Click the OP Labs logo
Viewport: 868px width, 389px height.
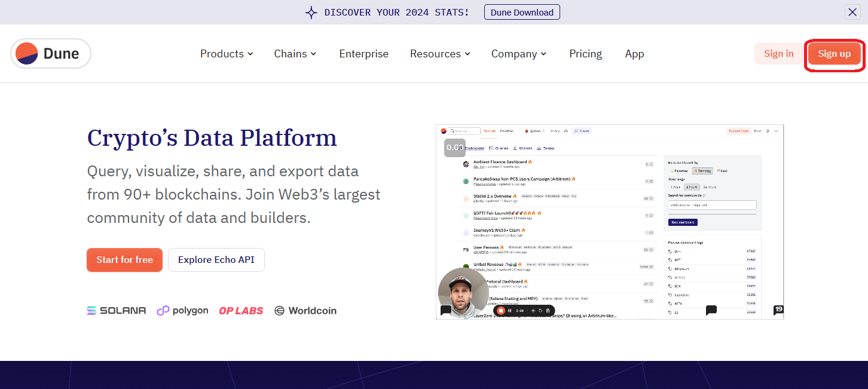pyautogui.click(x=241, y=311)
